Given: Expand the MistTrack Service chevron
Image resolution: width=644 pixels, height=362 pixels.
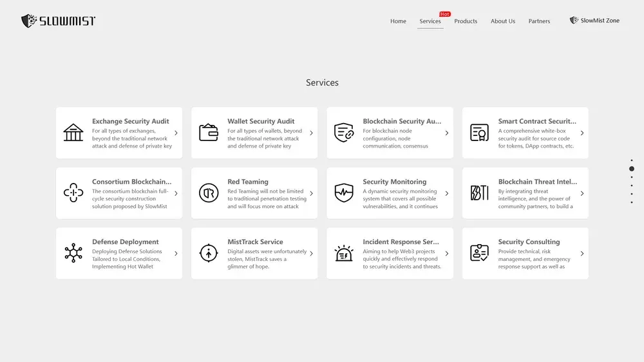Looking at the screenshot, I should (311, 254).
